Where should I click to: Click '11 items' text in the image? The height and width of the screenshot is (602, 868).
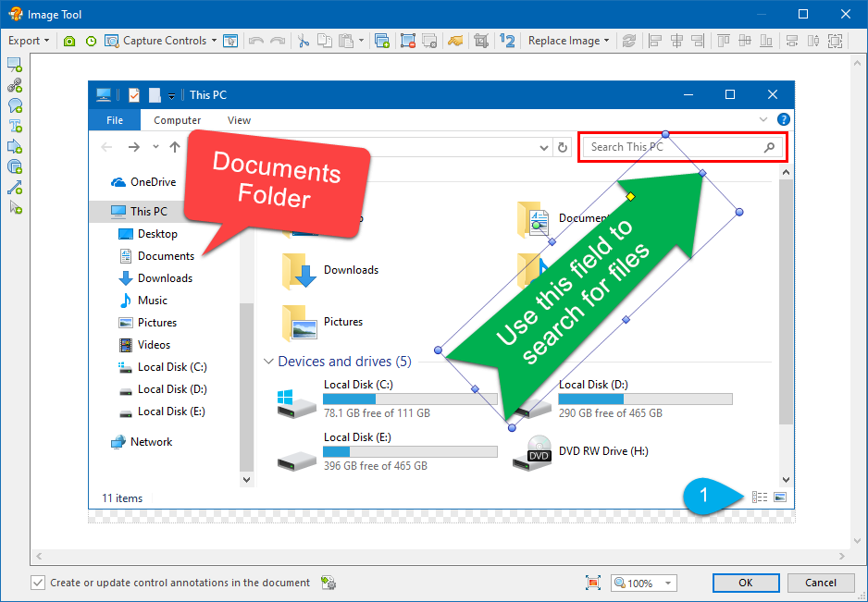[122, 498]
